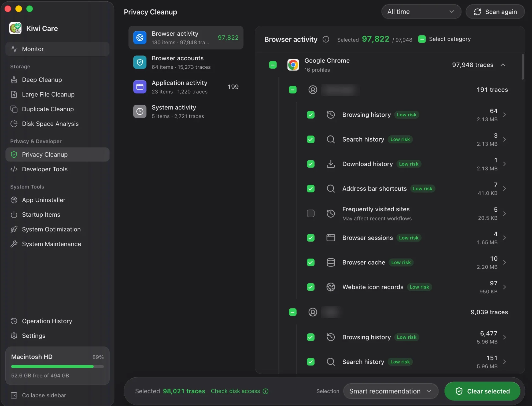Image resolution: width=532 pixels, height=406 pixels.
Task: Uncheck Search history with 3 traces
Action: (311, 139)
